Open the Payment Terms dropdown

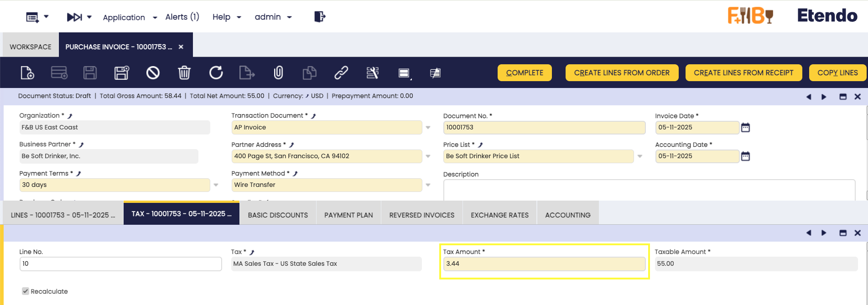click(x=216, y=185)
